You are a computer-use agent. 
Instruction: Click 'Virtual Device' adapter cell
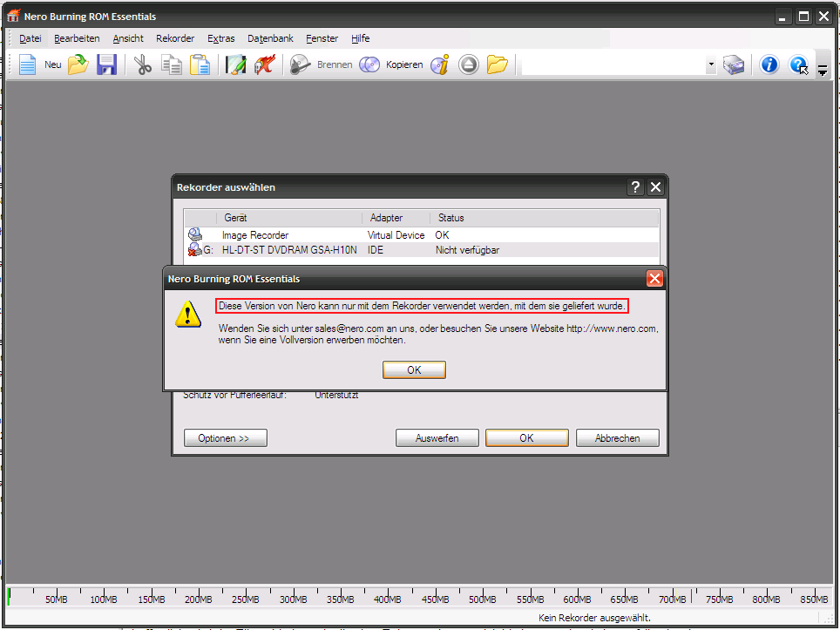click(x=396, y=235)
